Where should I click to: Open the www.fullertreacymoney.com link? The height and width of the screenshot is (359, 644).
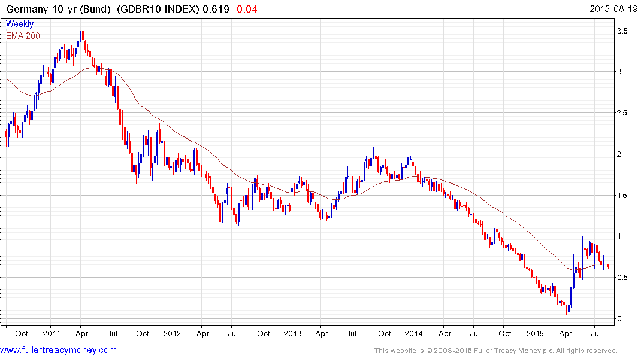pyautogui.click(x=58, y=350)
